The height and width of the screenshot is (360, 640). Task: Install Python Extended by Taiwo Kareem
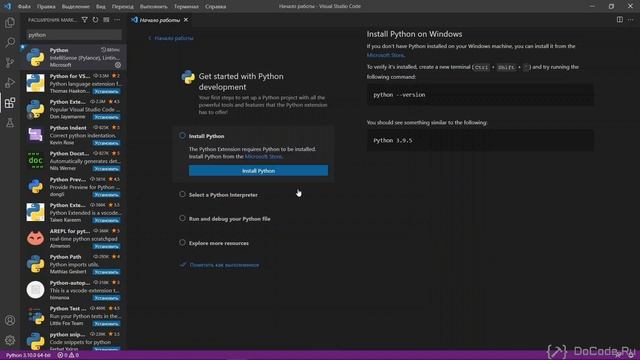tap(106, 220)
